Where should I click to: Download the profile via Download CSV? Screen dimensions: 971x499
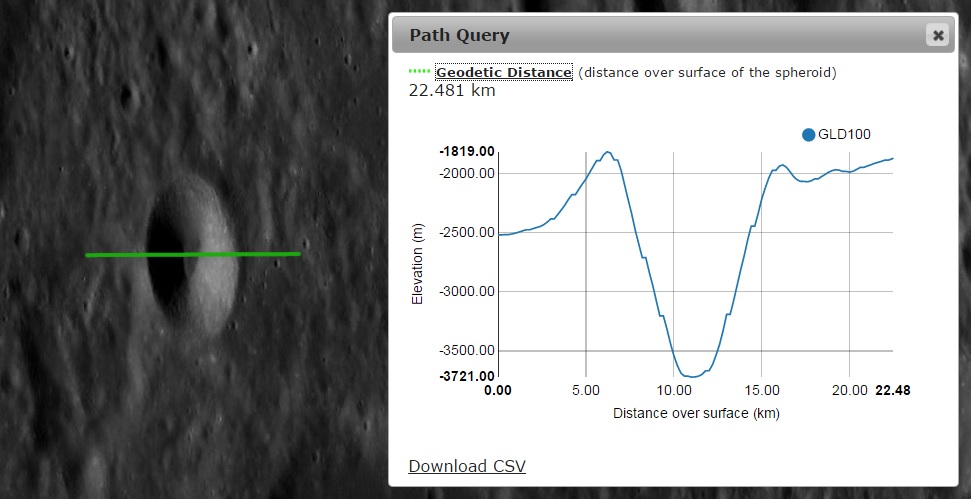click(467, 466)
